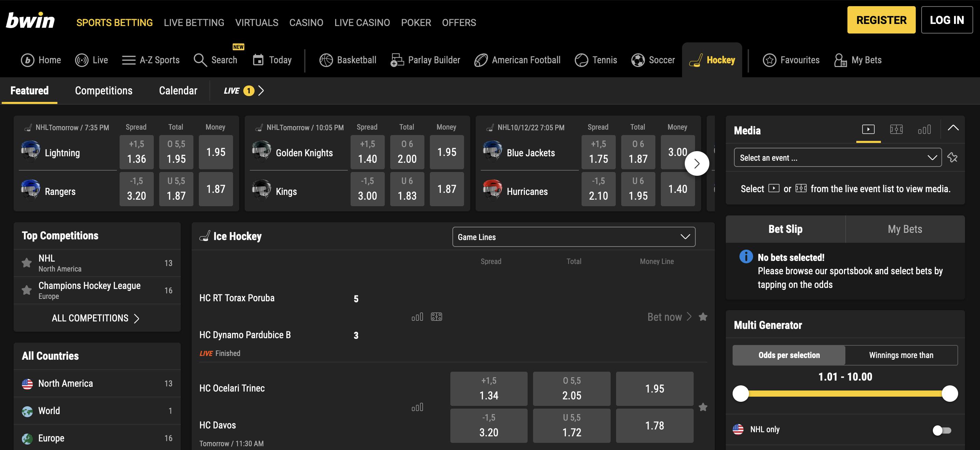The image size is (980, 450).
Task: Select the Basketball sport icon
Action: (326, 59)
